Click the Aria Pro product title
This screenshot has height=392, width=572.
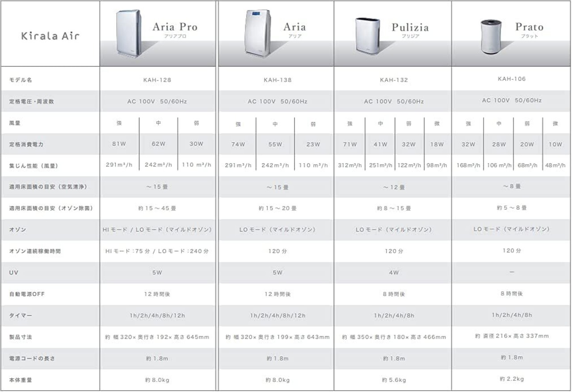pos(175,27)
